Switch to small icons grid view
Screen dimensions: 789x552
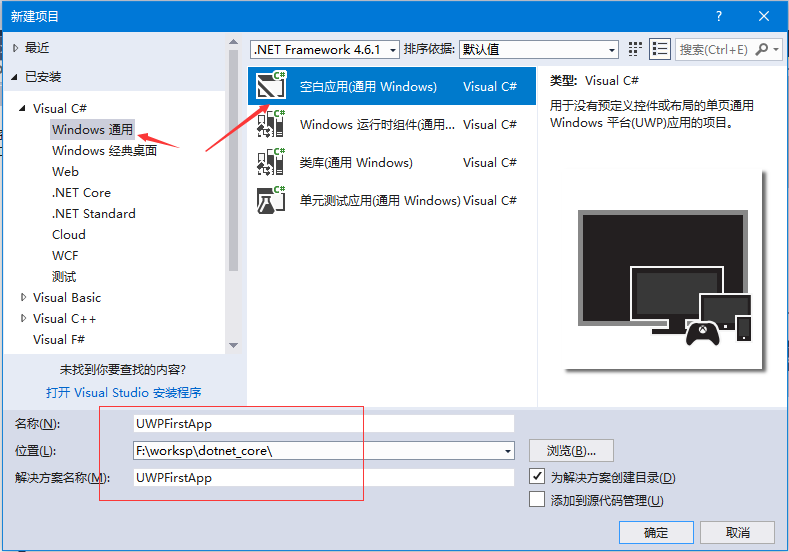point(636,49)
